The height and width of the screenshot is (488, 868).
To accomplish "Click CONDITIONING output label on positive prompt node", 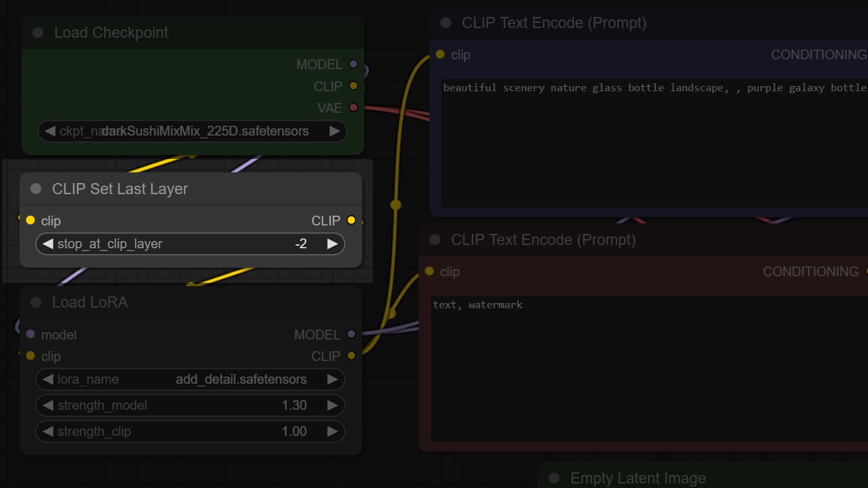I will click(818, 55).
